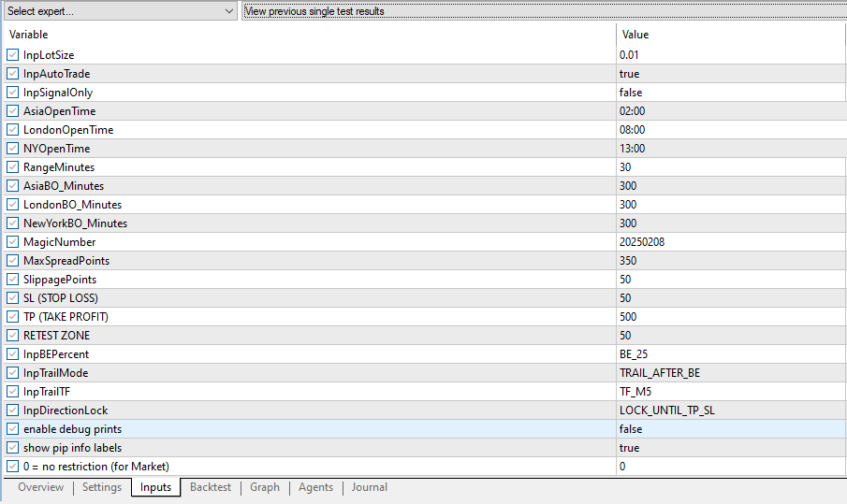847x504 pixels.
Task: Select the AsiaOpenTime value field 02:00
Action: (633, 111)
